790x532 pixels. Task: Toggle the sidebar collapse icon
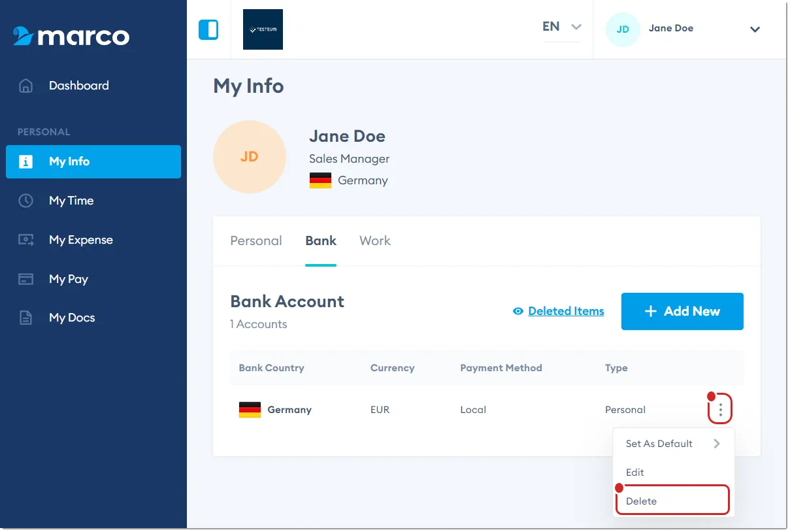pyautogui.click(x=208, y=29)
